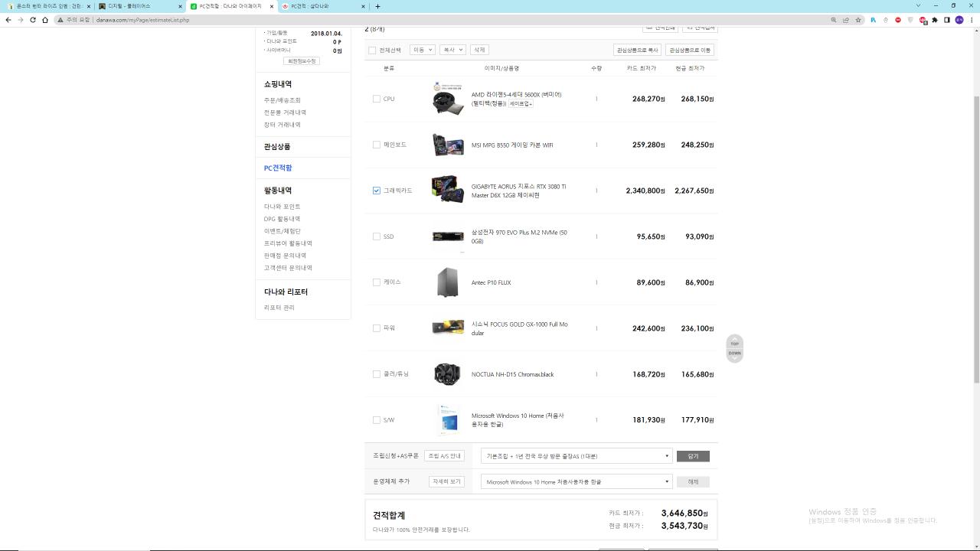Open the Windows 10 Home product thumbnail
Image resolution: width=980 pixels, height=551 pixels.
tap(448, 420)
